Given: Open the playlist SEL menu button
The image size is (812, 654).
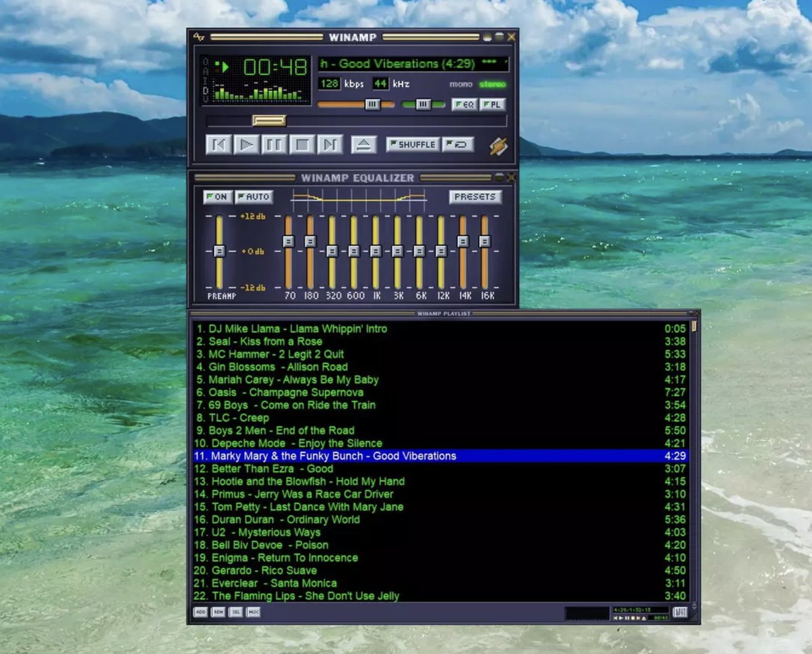Looking at the screenshot, I should [235, 612].
